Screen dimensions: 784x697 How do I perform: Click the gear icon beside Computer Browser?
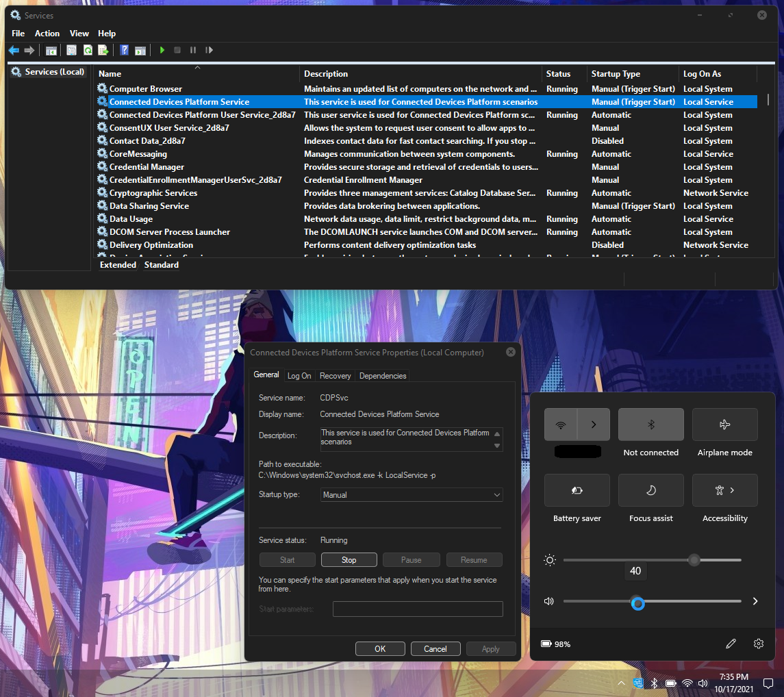(103, 88)
